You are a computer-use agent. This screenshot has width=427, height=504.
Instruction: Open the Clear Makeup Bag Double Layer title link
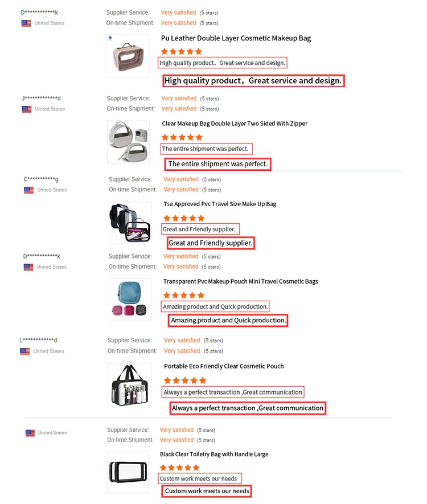(x=235, y=124)
